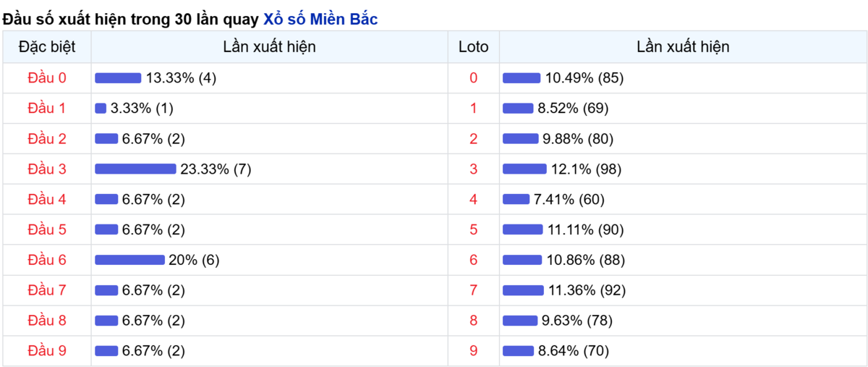The image size is (868, 367).
Task: Click the left Lần xuất hiện header
Action: point(269,47)
